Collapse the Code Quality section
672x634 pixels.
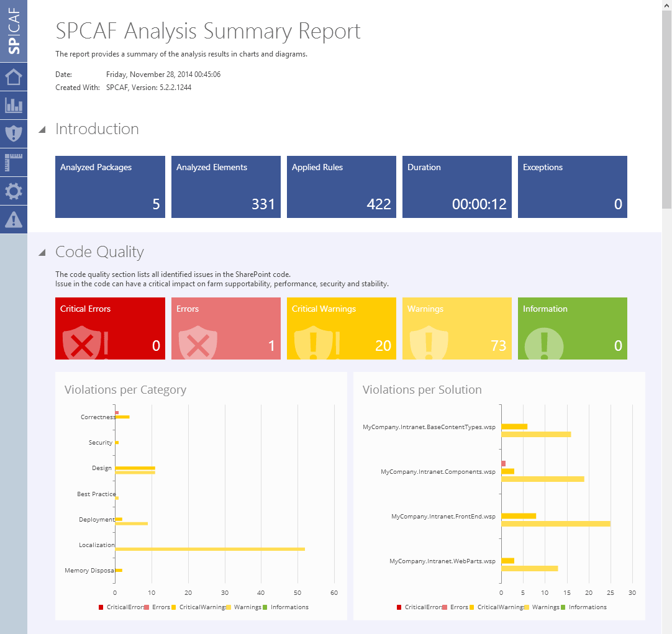point(42,252)
